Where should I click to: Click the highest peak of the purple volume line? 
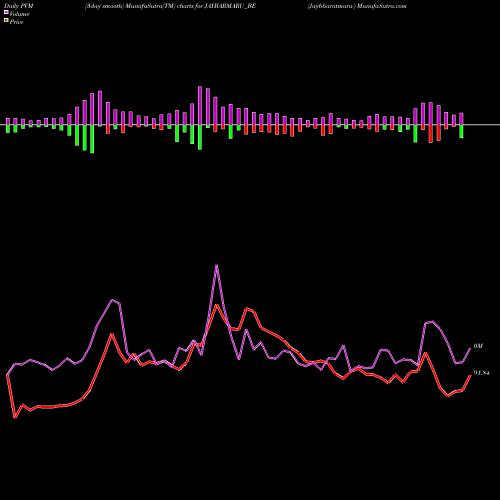click(217, 266)
